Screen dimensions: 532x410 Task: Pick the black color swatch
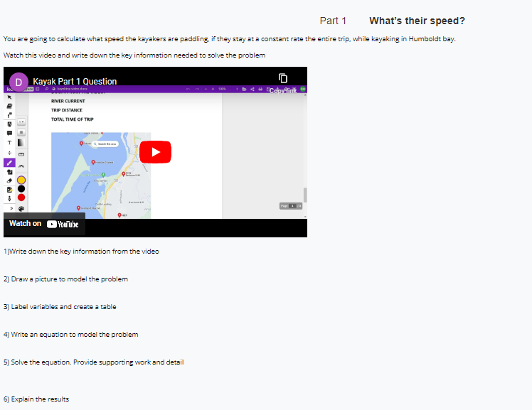[x=21, y=189]
